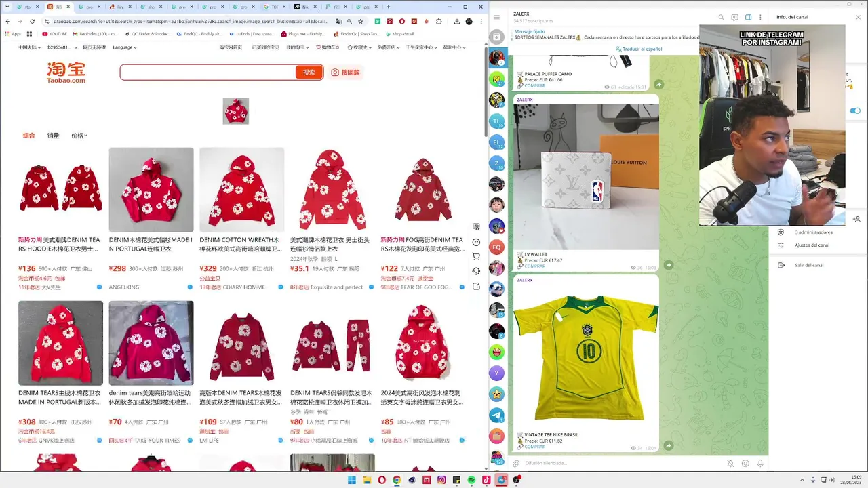The image size is (868, 488).
Task: Open emoji picker in Telegram
Action: (745, 464)
